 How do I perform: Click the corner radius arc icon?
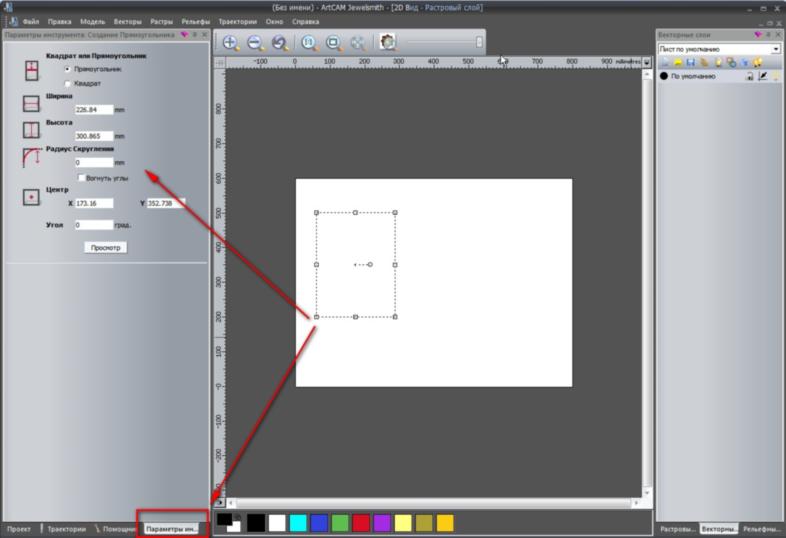coord(31,157)
